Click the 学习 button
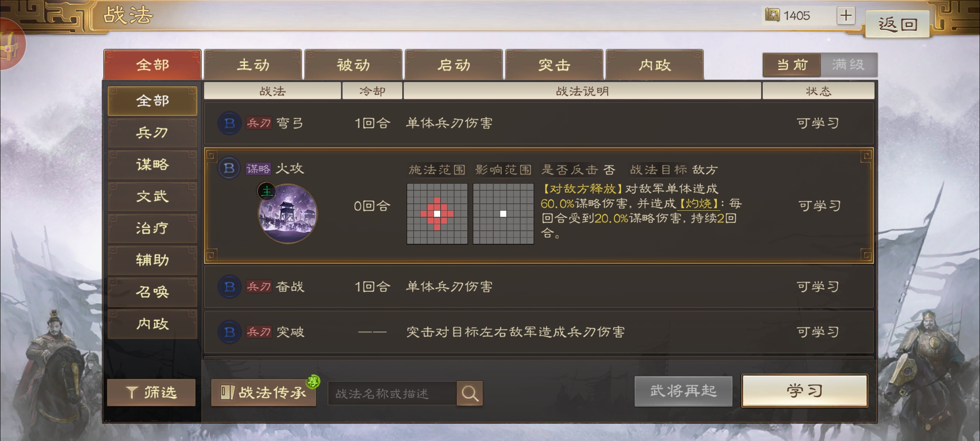980x441 pixels. click(804, 391)
